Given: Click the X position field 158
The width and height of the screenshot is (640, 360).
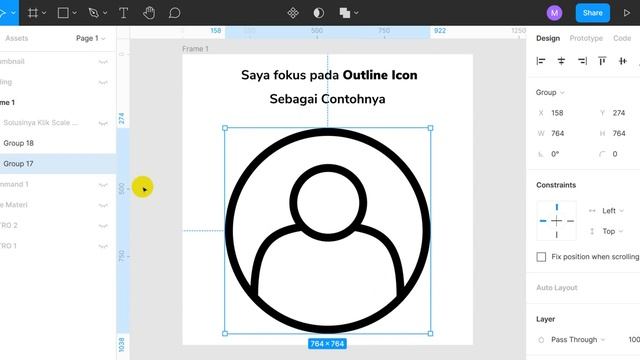Looking at the screenshot, I should click(557, 113).
